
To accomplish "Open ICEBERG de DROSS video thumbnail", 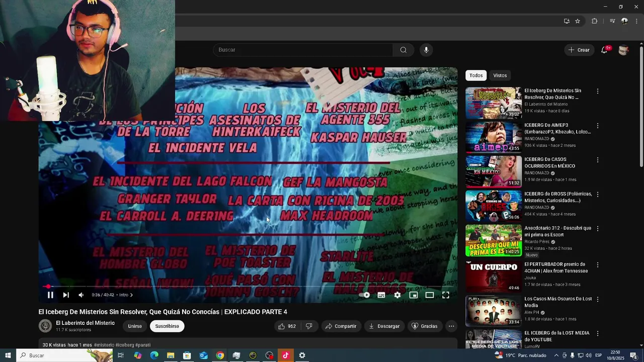I will coord(493,206).
